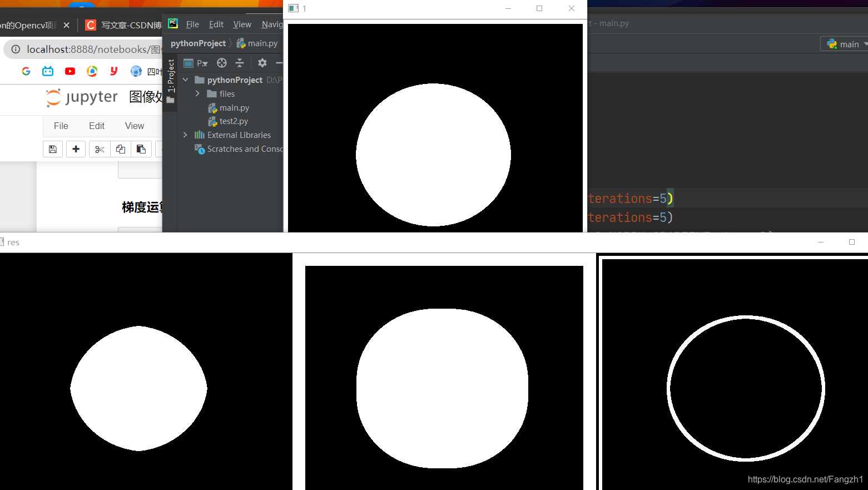Click the Jupyter logo
Screen dimensions: 868x490
[x=82, y=97]
